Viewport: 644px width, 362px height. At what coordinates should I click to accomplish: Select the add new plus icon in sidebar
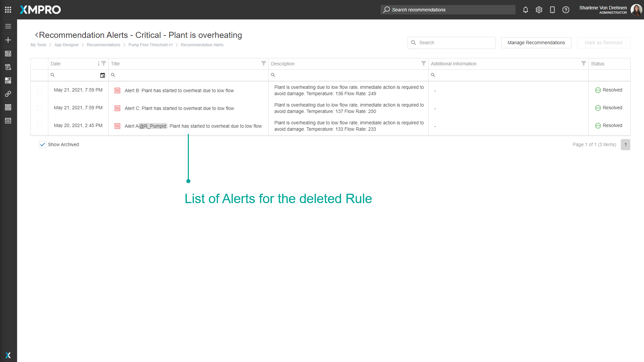tap(8, 40)
